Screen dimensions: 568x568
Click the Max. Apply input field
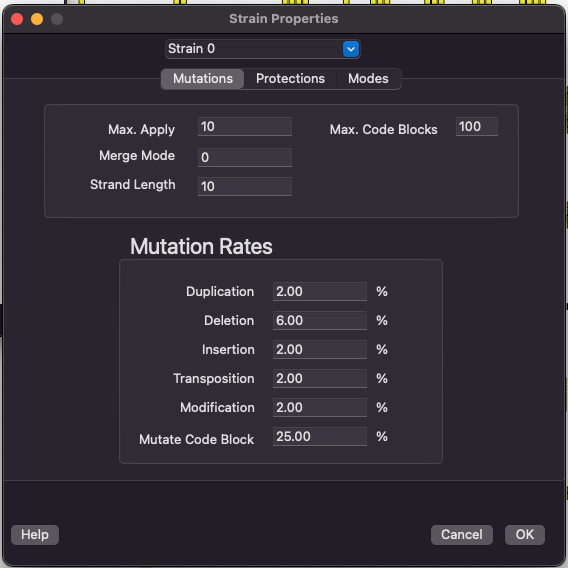pyautogui.click(x=245, y=127)
